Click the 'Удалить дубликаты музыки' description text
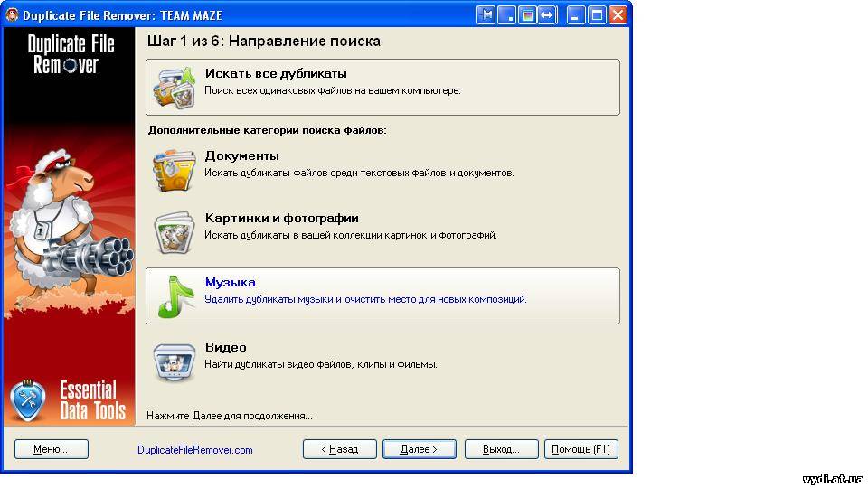This screenshot has height=488, width=868. point(365,299)
